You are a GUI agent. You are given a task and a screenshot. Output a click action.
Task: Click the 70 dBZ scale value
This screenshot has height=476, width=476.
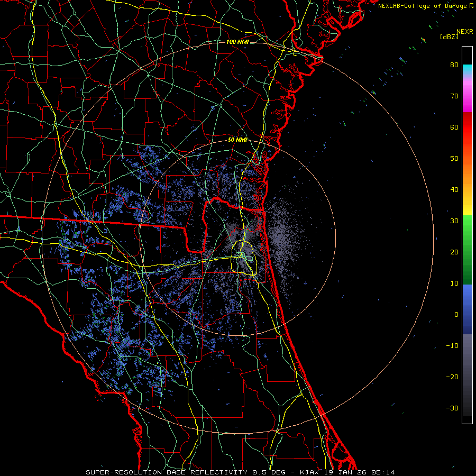[x=454, y=96]
